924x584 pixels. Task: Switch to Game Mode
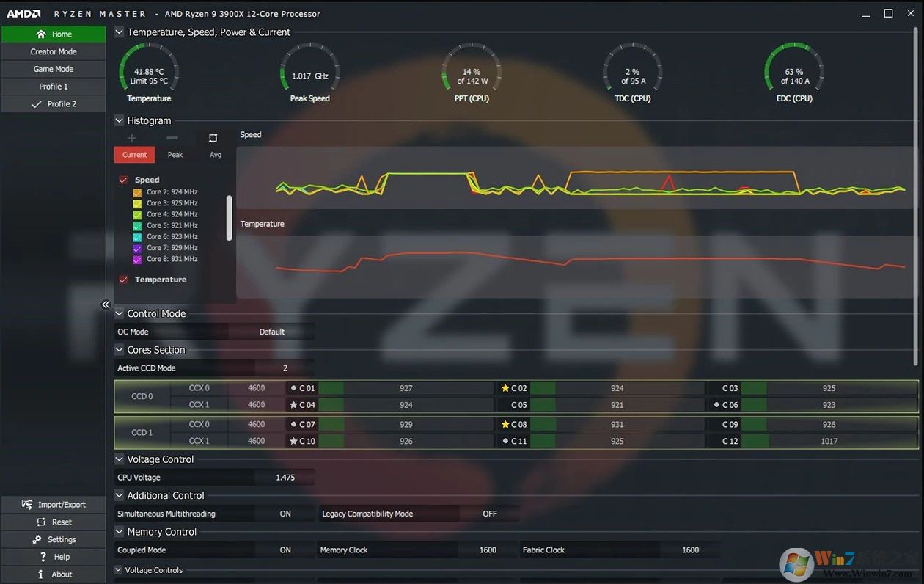[54, 68]
